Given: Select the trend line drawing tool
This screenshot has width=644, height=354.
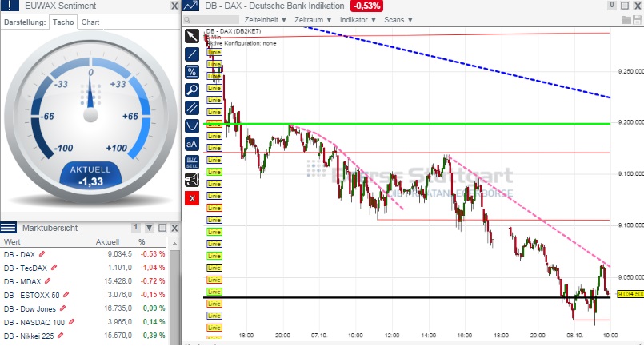Looking at the screenshot, I should pos(192,54).
